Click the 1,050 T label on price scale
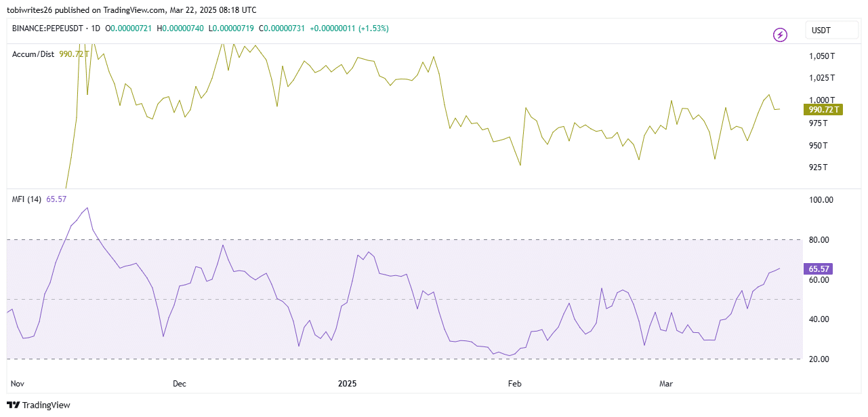The height and width of the screenshot is (417, 868). [x=822, y=56]
